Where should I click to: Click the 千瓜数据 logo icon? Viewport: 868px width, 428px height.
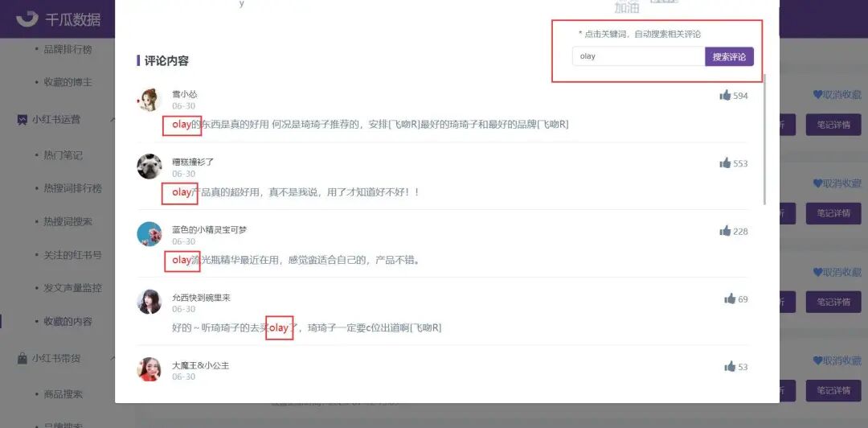[27, 19]
